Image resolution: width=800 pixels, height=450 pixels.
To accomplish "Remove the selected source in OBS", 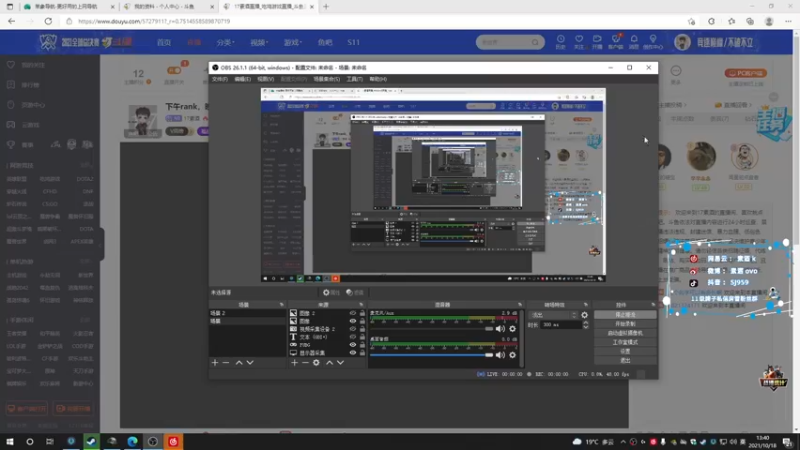I will pyautogui.click(x=305, y=363).
